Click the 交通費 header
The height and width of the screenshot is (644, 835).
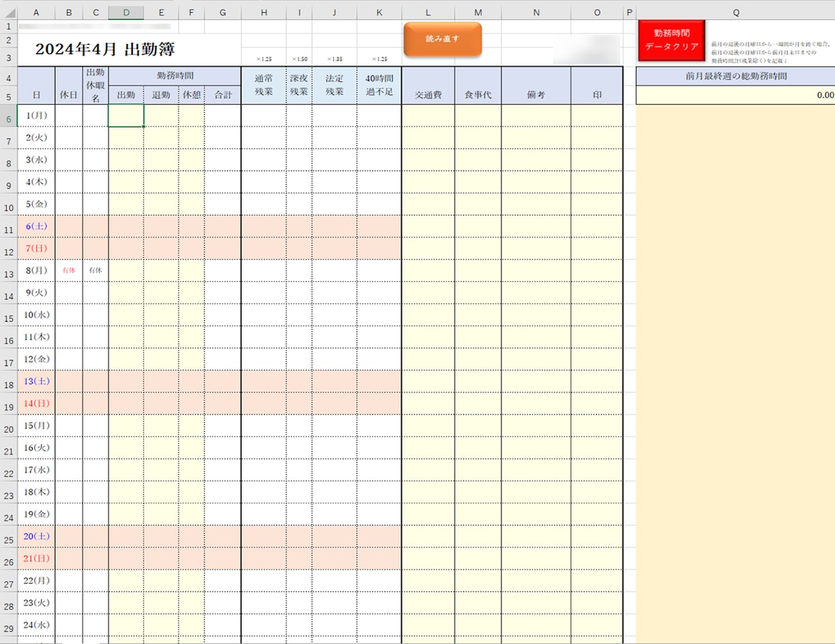click(428, 86)
